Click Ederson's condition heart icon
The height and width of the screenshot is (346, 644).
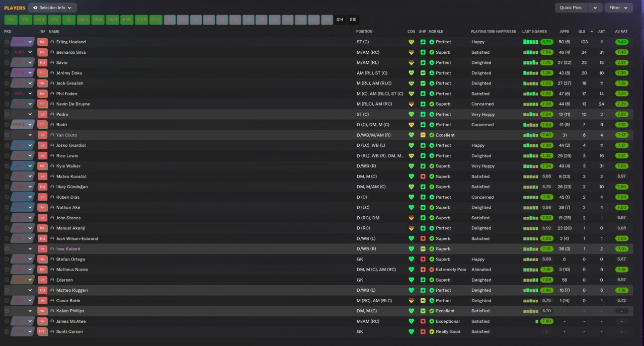pos(411,280)
